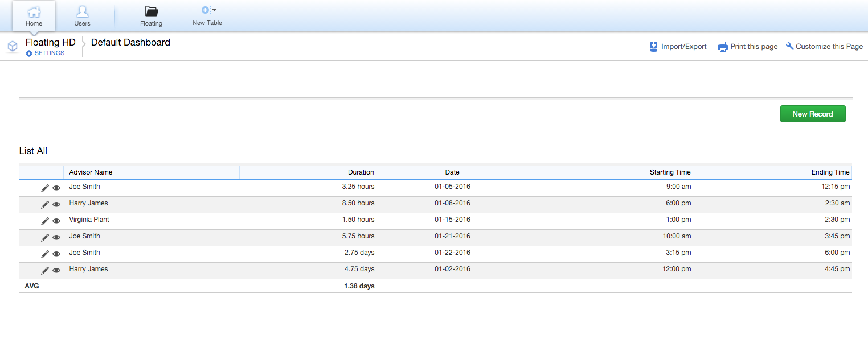This screenshot has width=868, height=347.
Task: Sort by Ending Time column header
Action: [x=830, y=172]
